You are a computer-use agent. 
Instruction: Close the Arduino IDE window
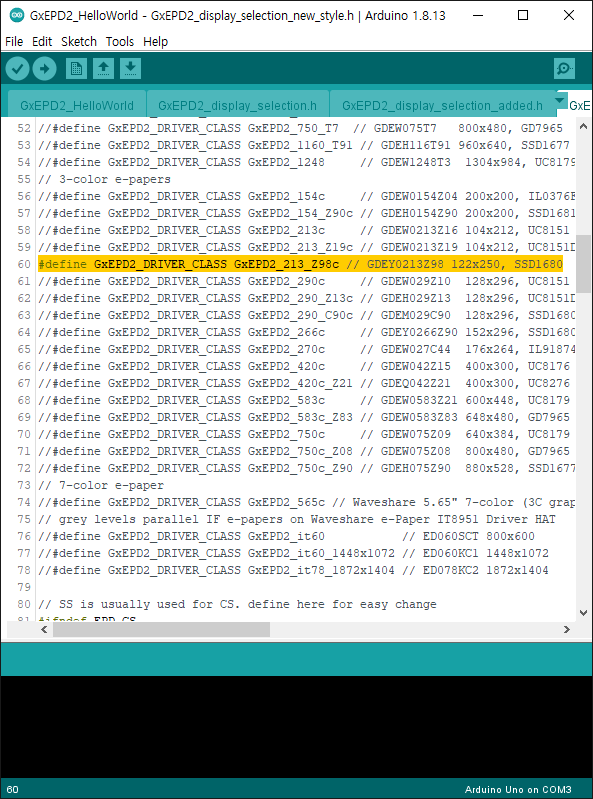point(569,15)
